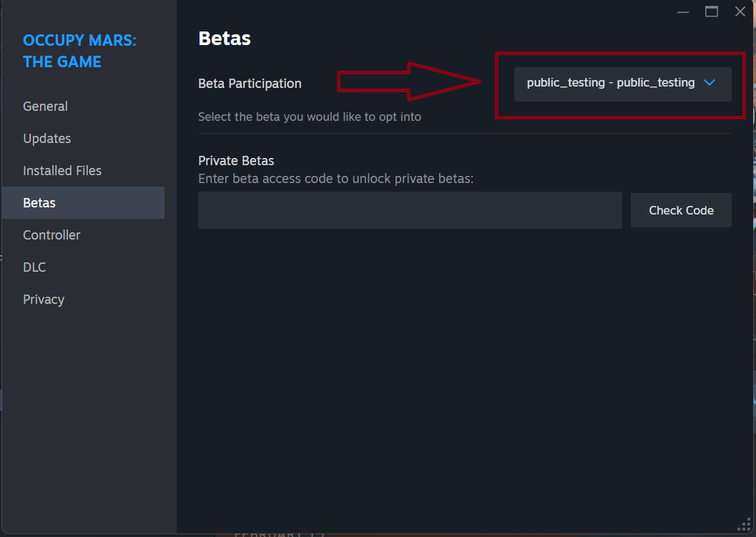Viewport: 756px width, 537px height.
Task: Click the 'Select the beta' description text
Action: pos(310,117)
